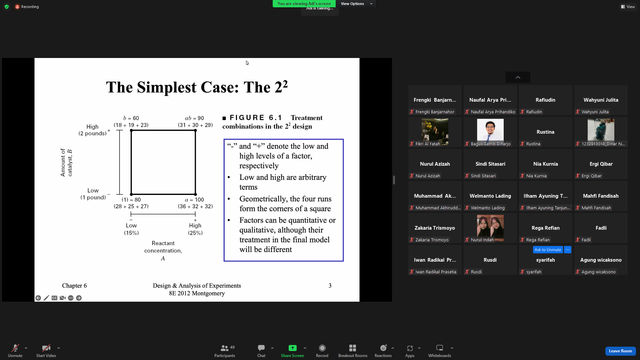The image size is (640, 360).
Task: Select Mahfi Fandisah's participant tile
Action: pyautogui.click(x=601, y=196)
